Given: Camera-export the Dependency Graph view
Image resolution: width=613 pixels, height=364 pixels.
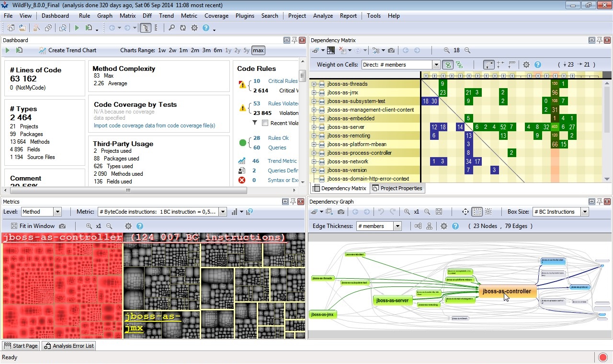Looking at the screenshot, I should pos(341,212).
